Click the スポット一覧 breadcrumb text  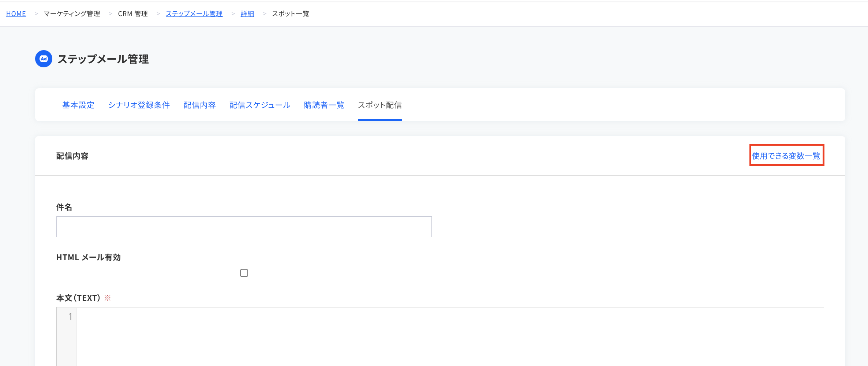pos(291,14)
